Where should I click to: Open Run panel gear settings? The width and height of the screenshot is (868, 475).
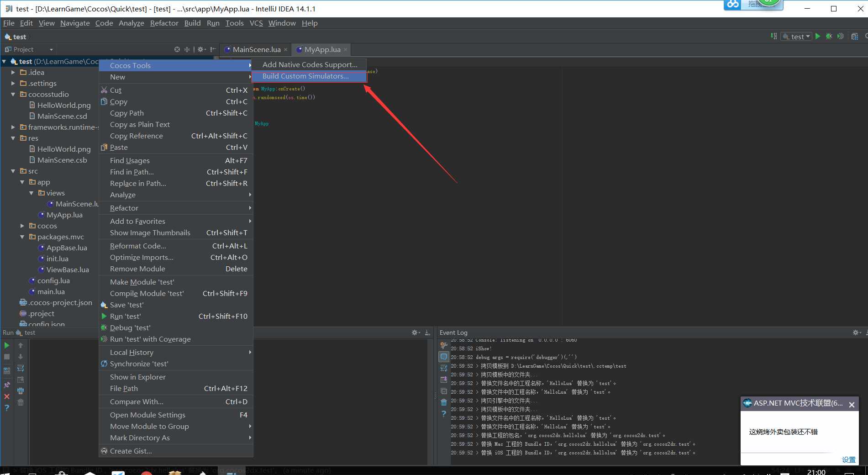click(x=416, y=332)
